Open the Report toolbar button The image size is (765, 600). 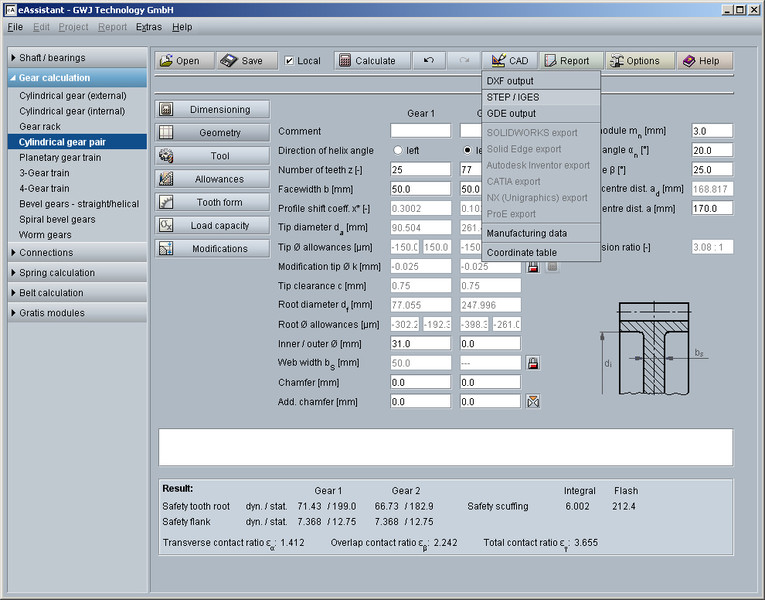click(x=565, y=61)
